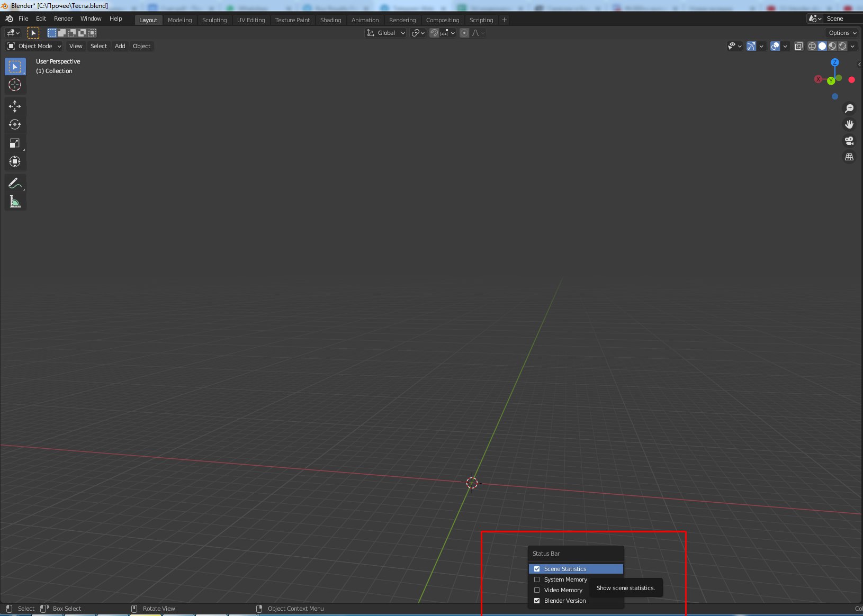Uncheck the Blender Version checkbox

click(537, 601)
